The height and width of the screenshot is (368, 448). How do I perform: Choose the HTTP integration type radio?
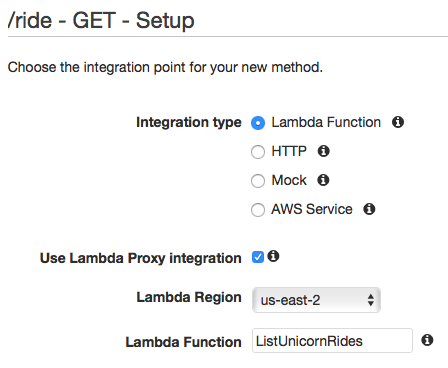pos(258,152)
